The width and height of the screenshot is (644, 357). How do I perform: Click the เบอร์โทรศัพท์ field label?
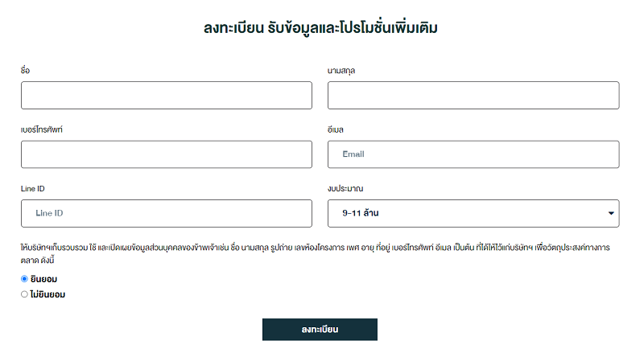click(x=42, y=129)
